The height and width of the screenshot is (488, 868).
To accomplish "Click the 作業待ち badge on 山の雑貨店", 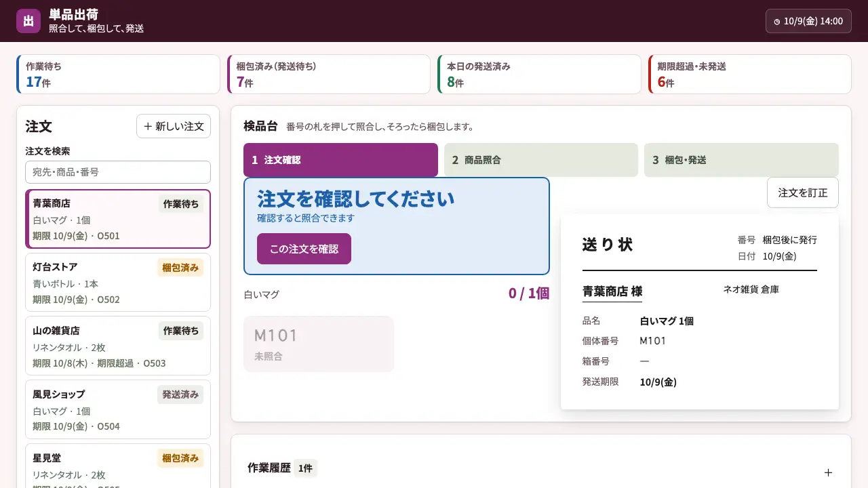I will (x=181, y=331).
